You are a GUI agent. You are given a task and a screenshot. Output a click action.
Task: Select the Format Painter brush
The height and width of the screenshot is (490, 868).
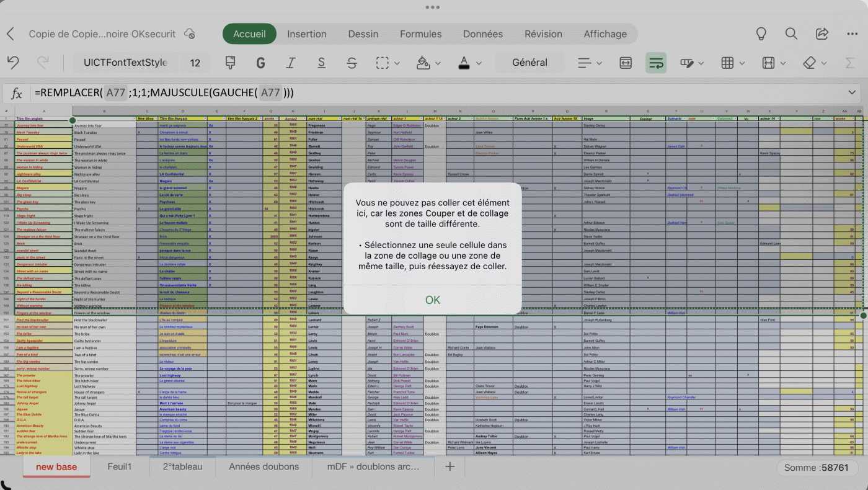[230, 63]
